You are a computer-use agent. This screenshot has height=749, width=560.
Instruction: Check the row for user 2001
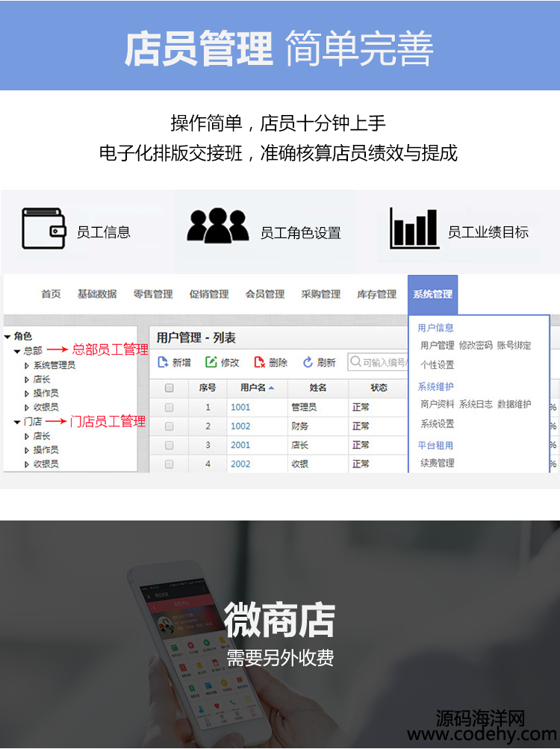[169, 445]
